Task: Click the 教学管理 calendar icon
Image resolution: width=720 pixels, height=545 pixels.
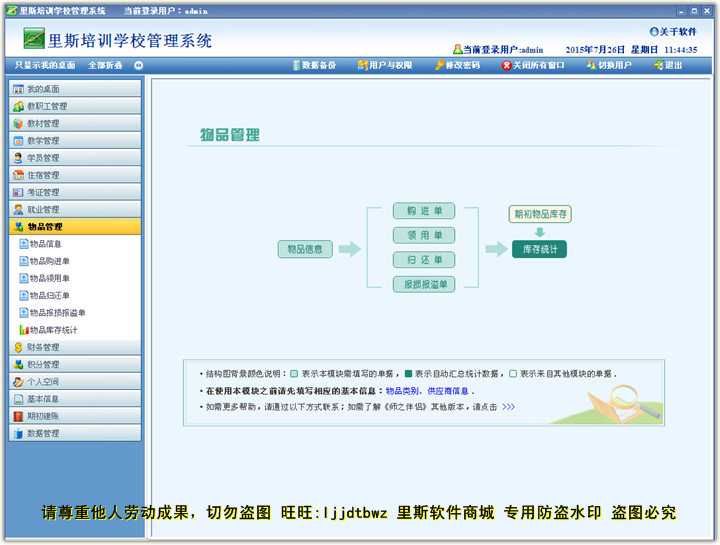Action: pyautogui.click(x=18, y=140)
